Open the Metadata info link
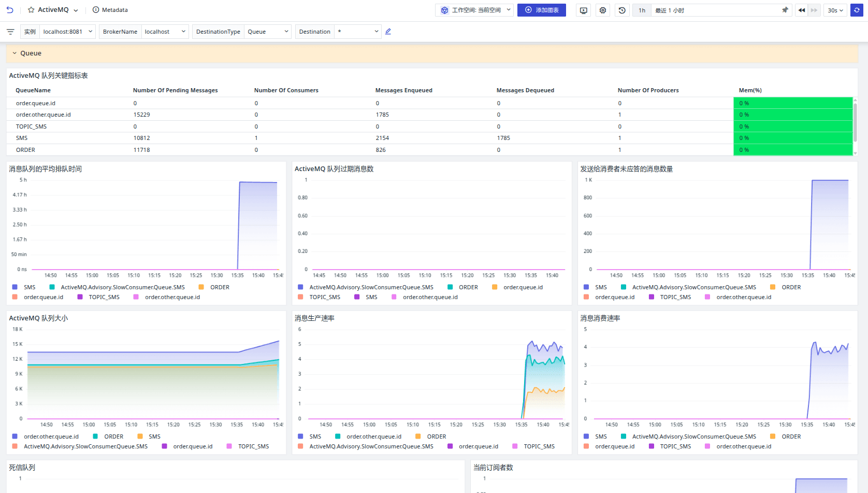This screenshot has width=868, height=493. click(110, 10)
